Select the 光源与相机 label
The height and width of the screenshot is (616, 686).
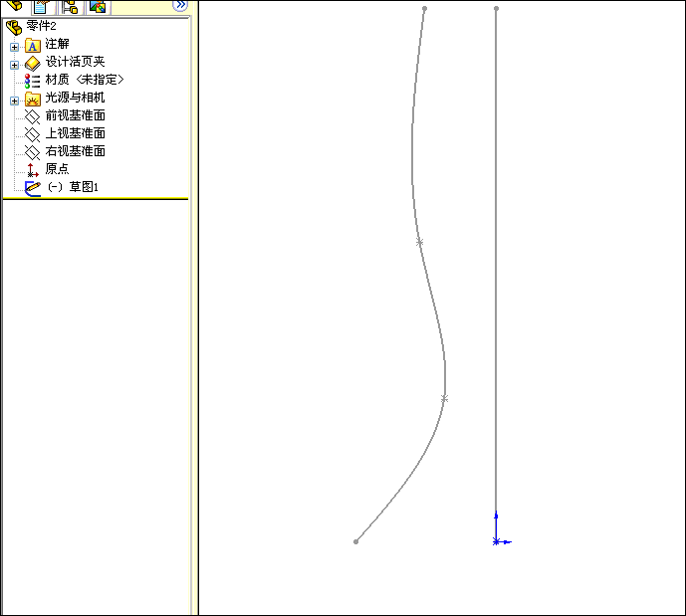tap(76, 98)
